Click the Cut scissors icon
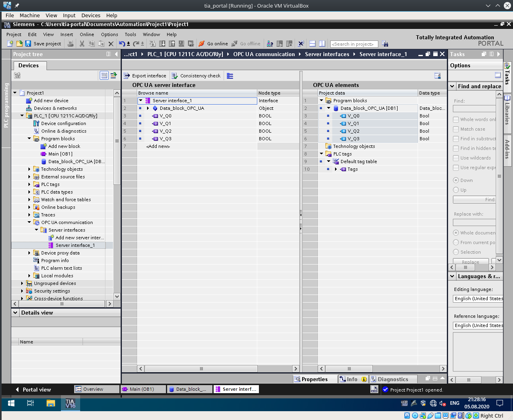Viewport: 513px width, 420px height. coord(82,44)
